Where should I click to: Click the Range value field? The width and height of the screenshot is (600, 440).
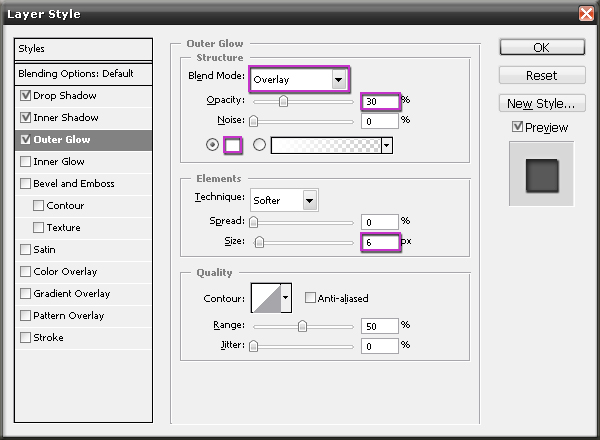[380, 326]
